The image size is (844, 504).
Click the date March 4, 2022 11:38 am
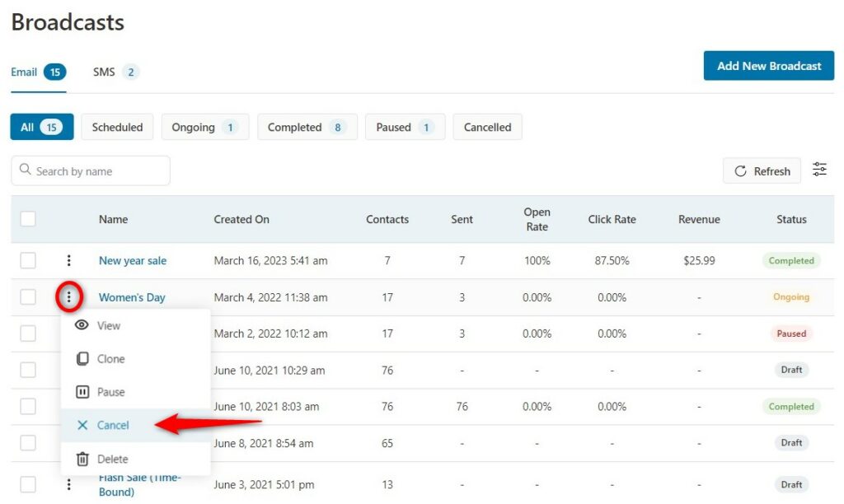pyautogui.click(x=270, y=297)
